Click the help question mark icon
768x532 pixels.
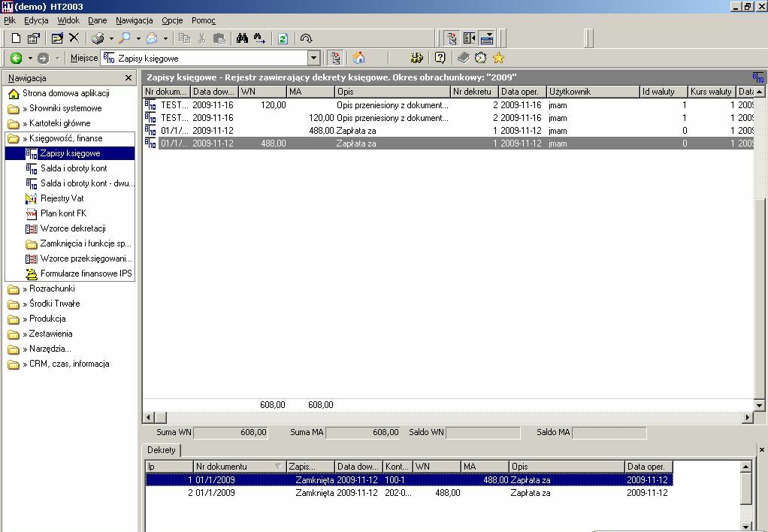tap(440, 58)
